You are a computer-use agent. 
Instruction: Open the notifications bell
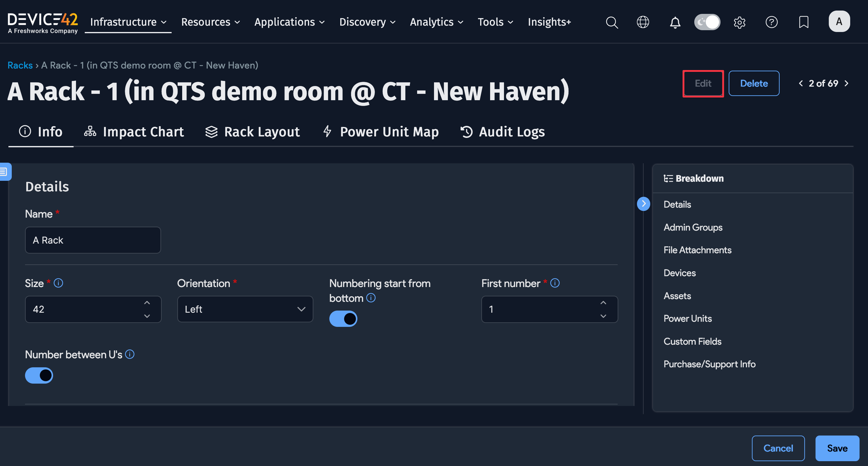pyautogui.click(x=675, y=22)
